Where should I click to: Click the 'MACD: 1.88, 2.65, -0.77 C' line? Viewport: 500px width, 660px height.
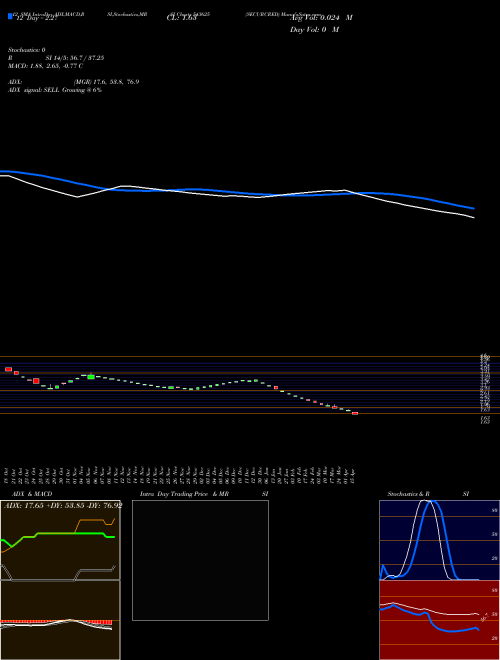point(45,66)
